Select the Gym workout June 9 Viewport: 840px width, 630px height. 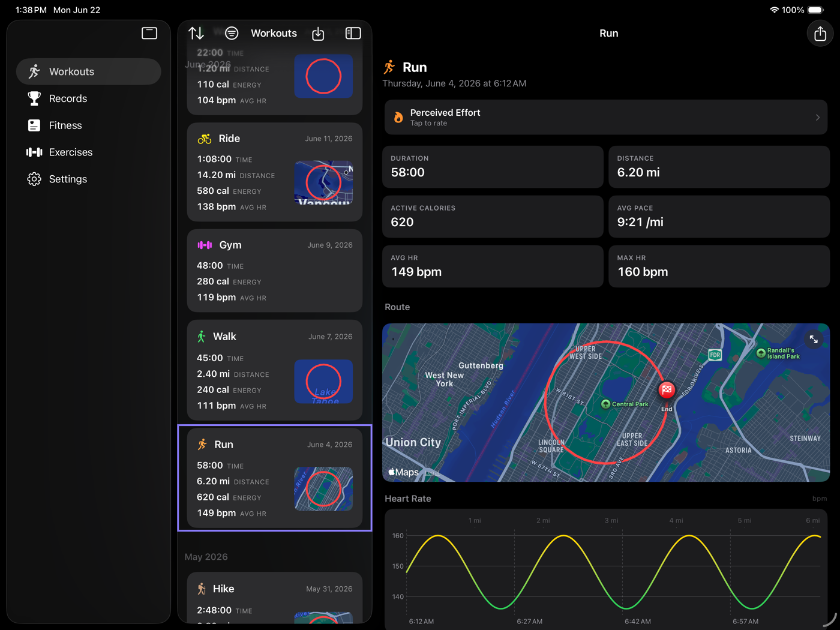(275, 271)
